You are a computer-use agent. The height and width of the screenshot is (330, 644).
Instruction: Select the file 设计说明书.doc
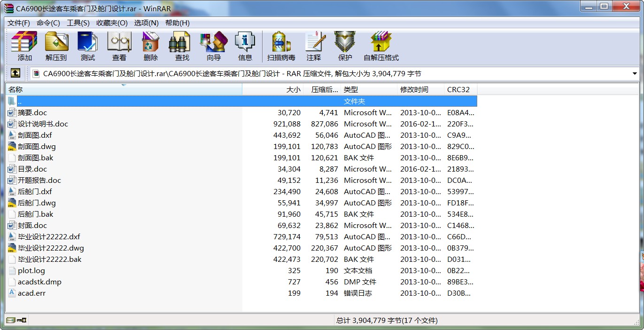[x=43, y=124]
